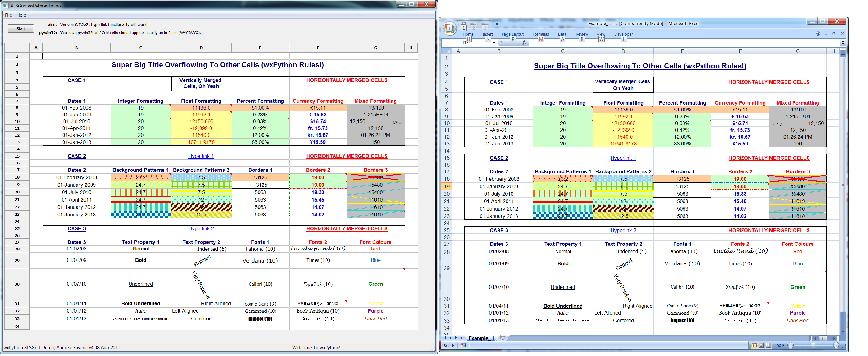Switch to Page Layout view button
Screen dimensions: 868x356
(761, 345)
